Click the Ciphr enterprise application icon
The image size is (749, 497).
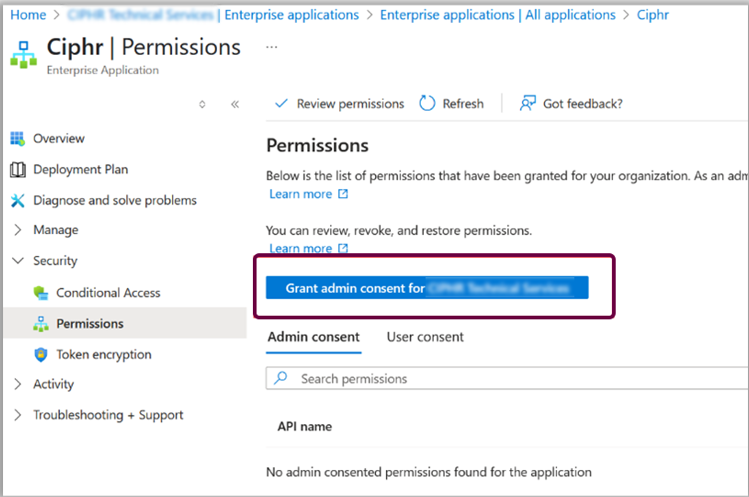pos(23,55)
